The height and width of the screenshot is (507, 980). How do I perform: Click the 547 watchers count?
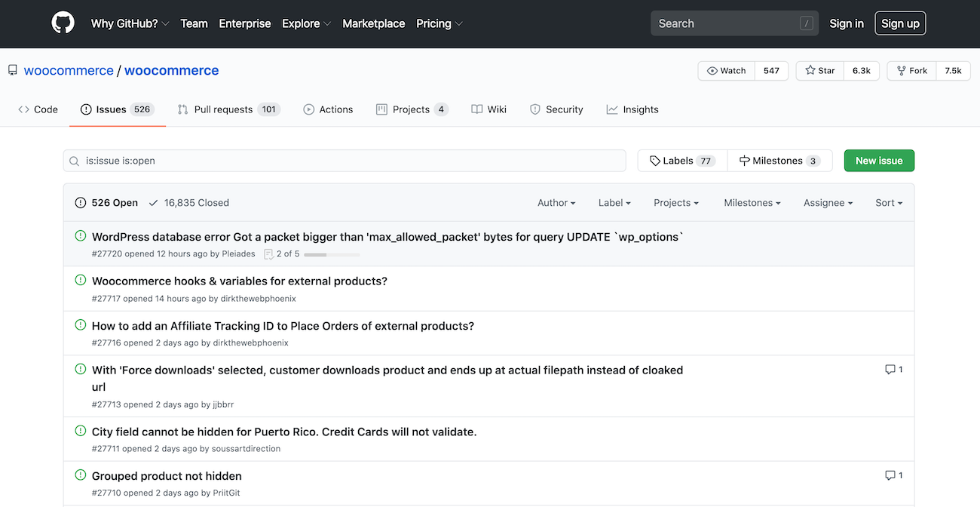(771, 70)
